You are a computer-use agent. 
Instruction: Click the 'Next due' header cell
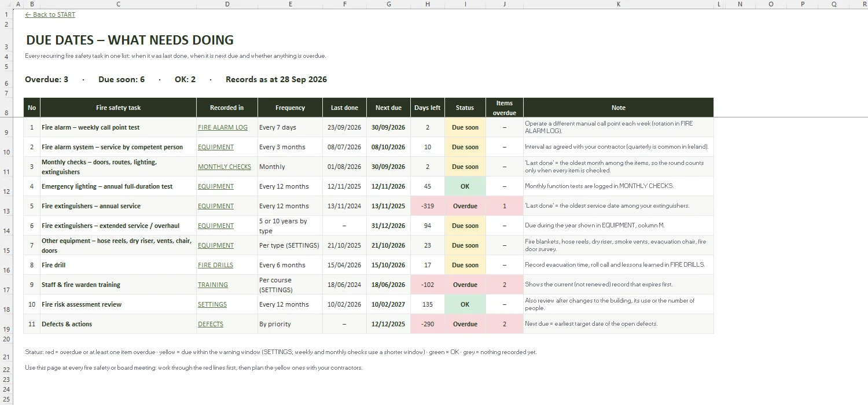(388, 108)
